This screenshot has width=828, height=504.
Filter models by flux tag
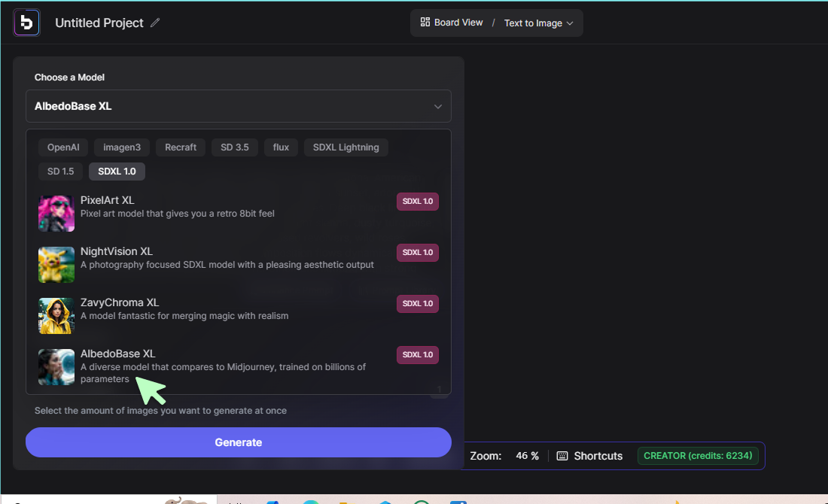[x=281, y=147]
